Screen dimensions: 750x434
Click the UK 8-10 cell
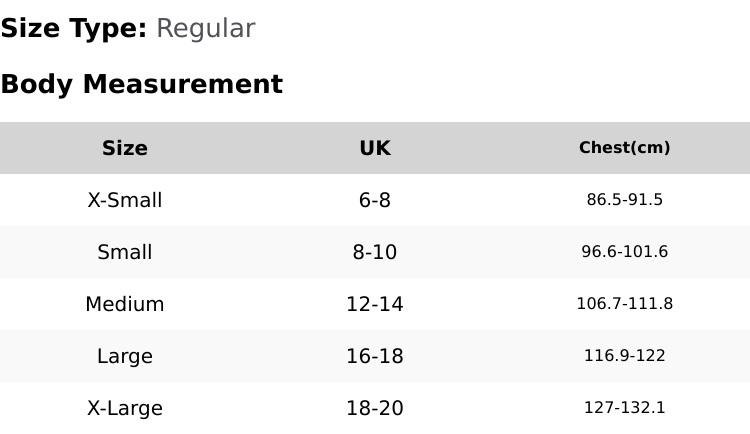375,252
